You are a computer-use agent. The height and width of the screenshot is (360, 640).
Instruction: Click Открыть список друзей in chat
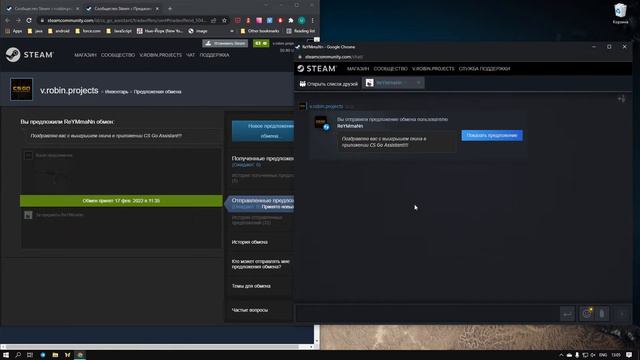click(x=329, y=84)
